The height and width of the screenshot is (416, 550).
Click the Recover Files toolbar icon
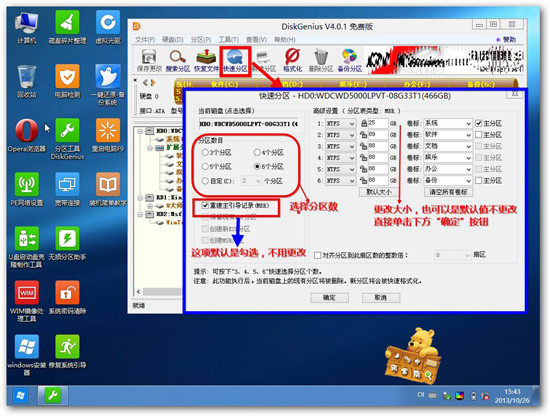click(206, 61)
